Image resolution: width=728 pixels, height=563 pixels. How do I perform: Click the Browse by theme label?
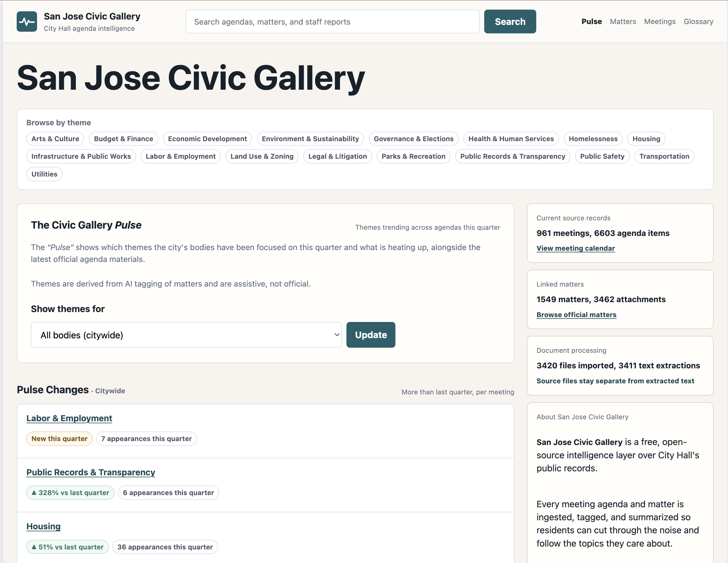(59, 123)
